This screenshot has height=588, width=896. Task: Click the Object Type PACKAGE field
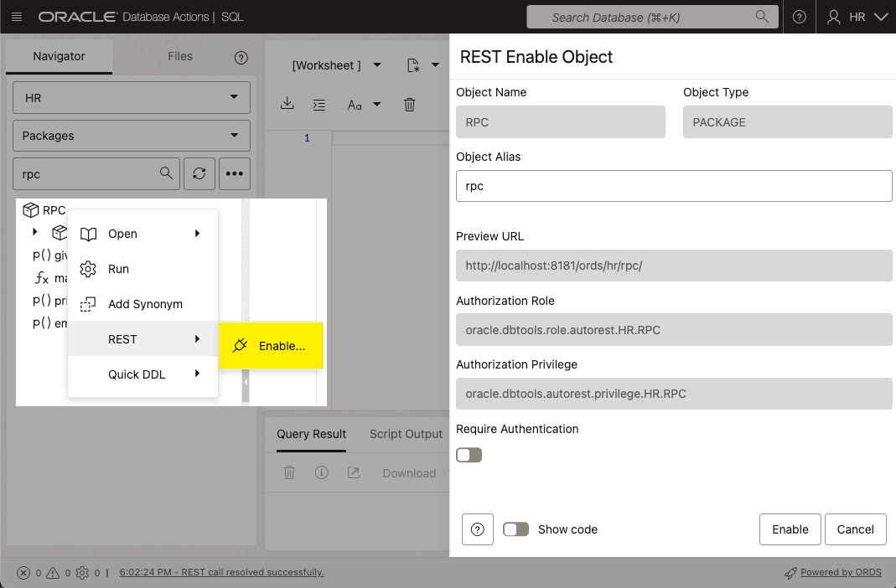click(x=787, y=122)
